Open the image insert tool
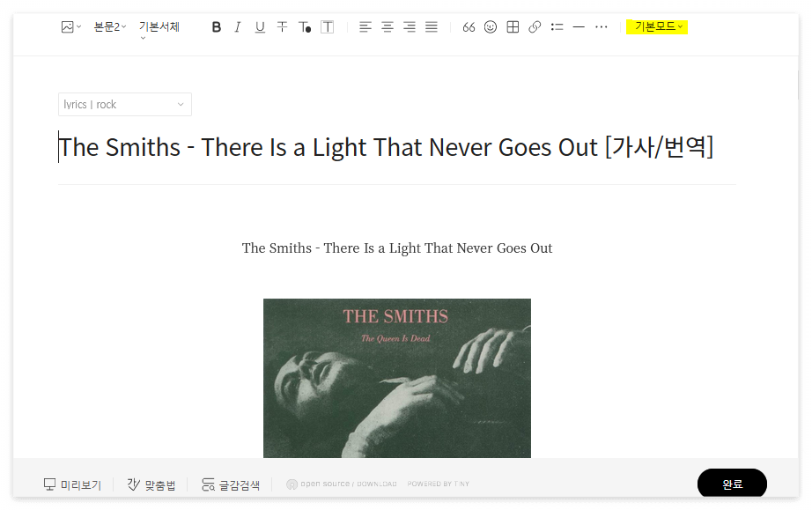Viewport: 812px width, 510px height. pyautogui.click(x=71, y=27)
